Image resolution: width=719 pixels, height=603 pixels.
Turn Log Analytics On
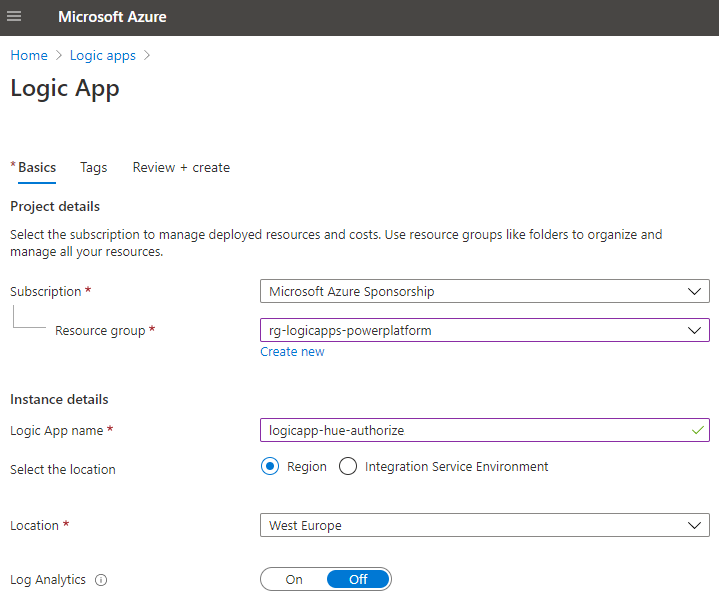(294, 580)
